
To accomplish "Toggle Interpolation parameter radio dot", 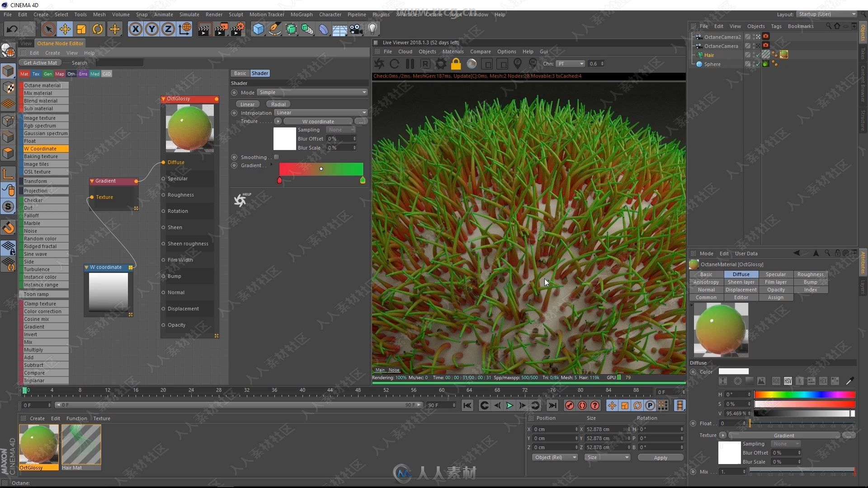I will (234, 113).
